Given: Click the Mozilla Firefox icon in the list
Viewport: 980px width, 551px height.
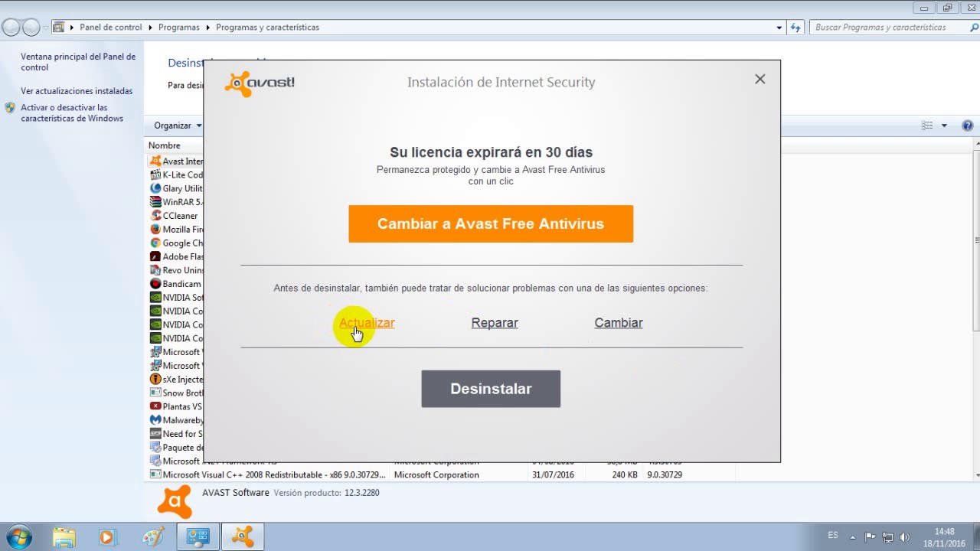Looking at the screenshot, I should (x=155, y=230).
